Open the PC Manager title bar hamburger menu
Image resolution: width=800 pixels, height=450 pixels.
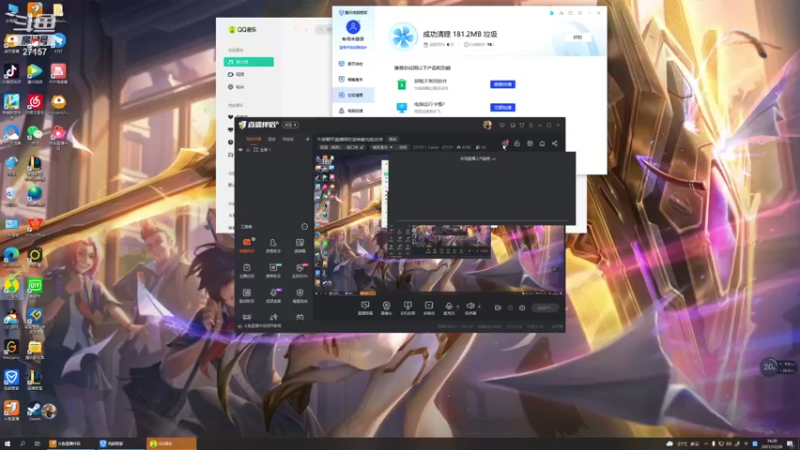pos(580,13)
